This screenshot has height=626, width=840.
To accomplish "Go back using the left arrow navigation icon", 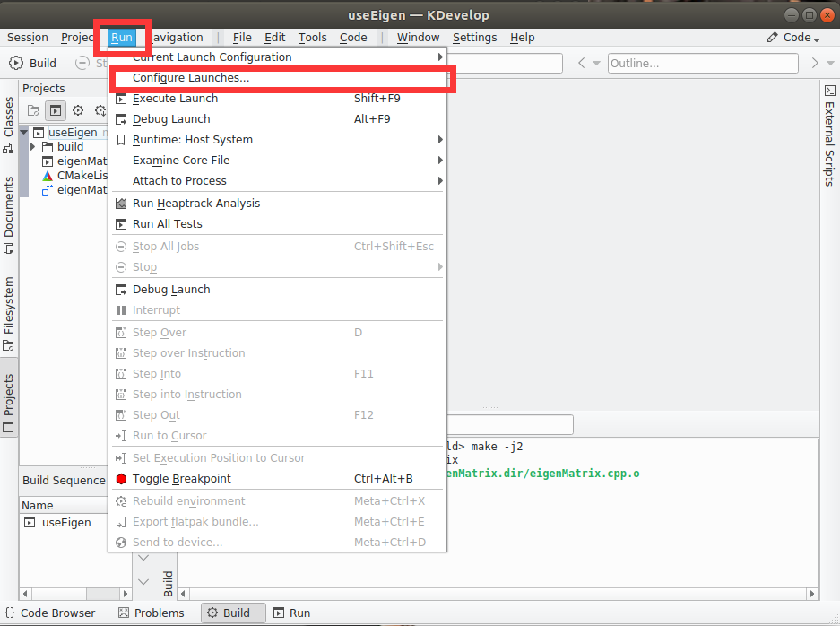I will (582, 64).
